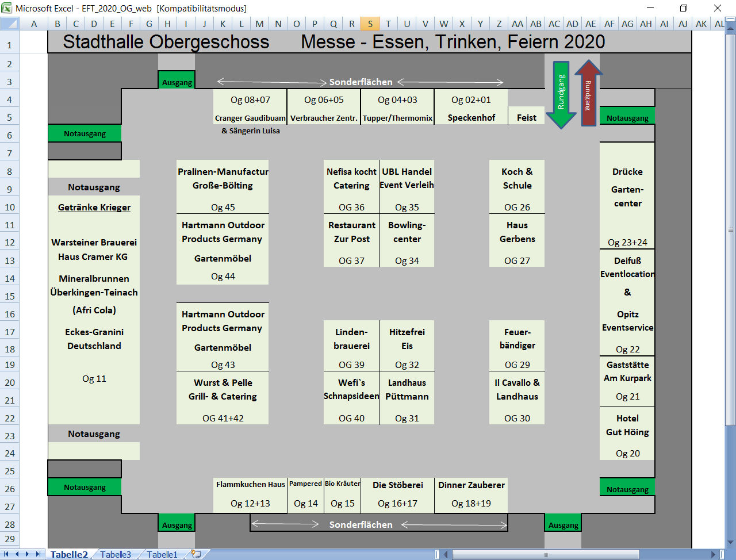Click the 'Gut Höing' cell
The height and width of the screenshot is (560, 736).
pos(627,432)
